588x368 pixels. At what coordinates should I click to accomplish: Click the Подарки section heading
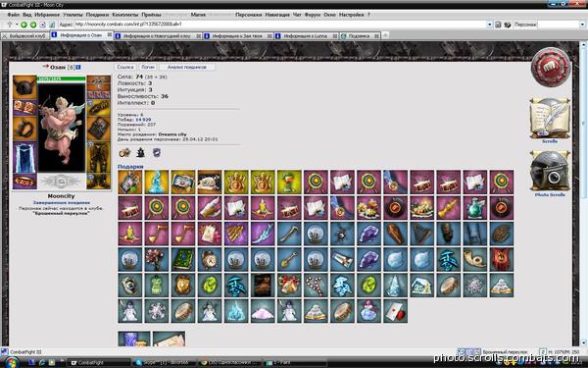(x=130, y=167)
